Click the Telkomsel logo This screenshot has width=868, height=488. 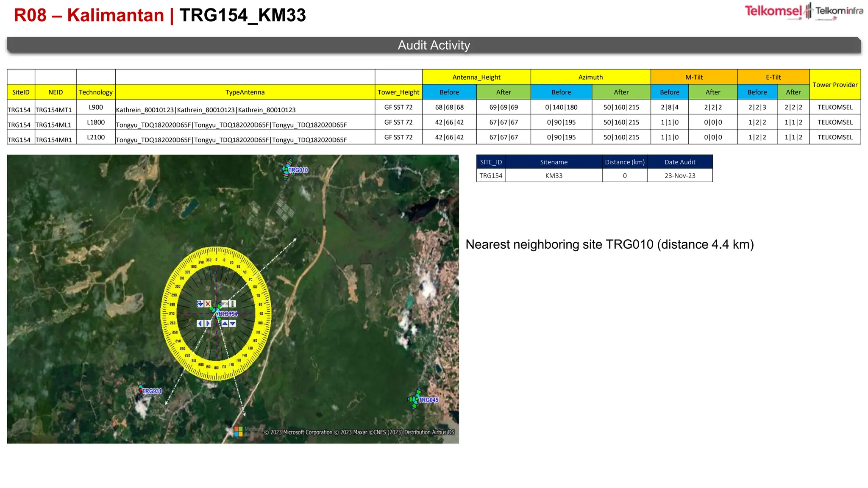[773, 11]
